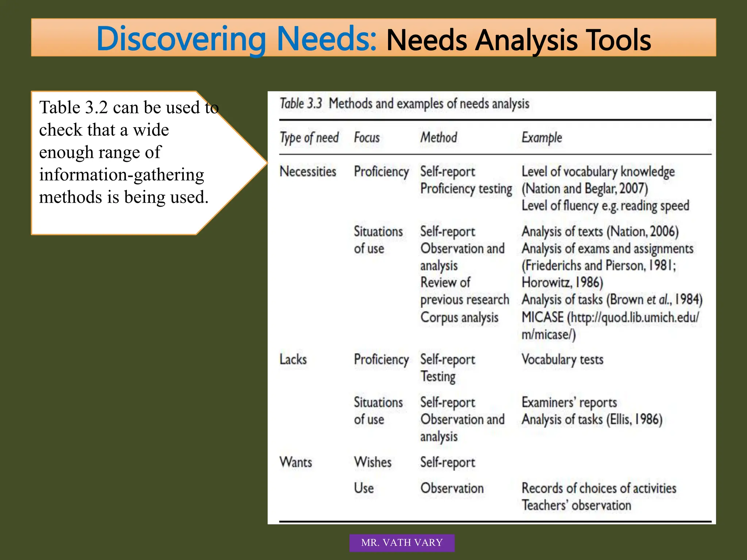
Task: Click 'Vocabulary tests' example
Action: click(562, 359)
